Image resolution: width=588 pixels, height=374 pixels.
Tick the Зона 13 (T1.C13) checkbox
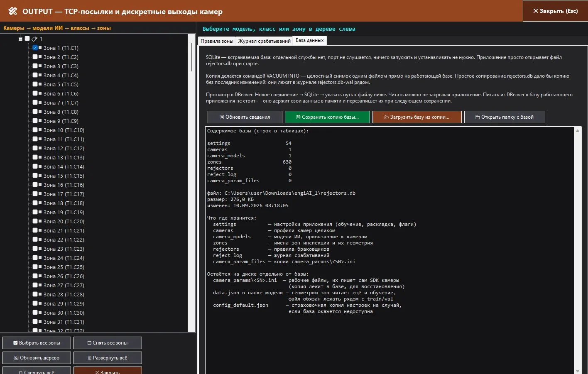(x=35, y=157)
